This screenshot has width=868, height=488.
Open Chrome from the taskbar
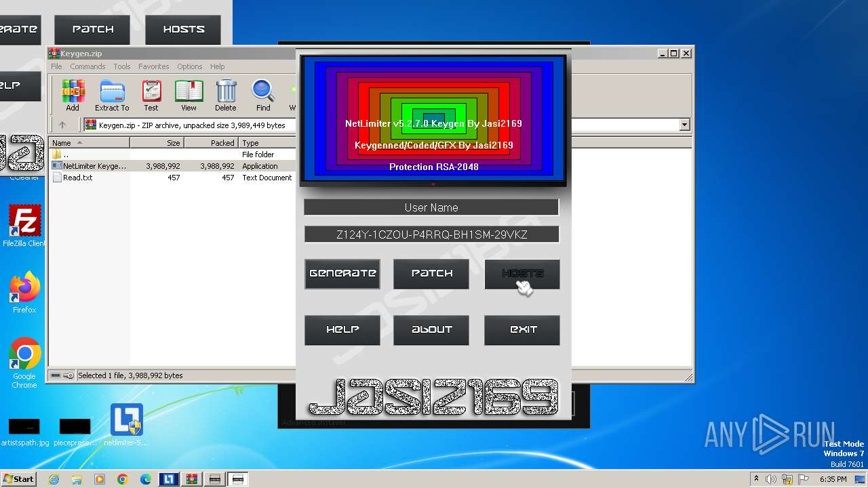pyautogui.click(x=123, y=479)
